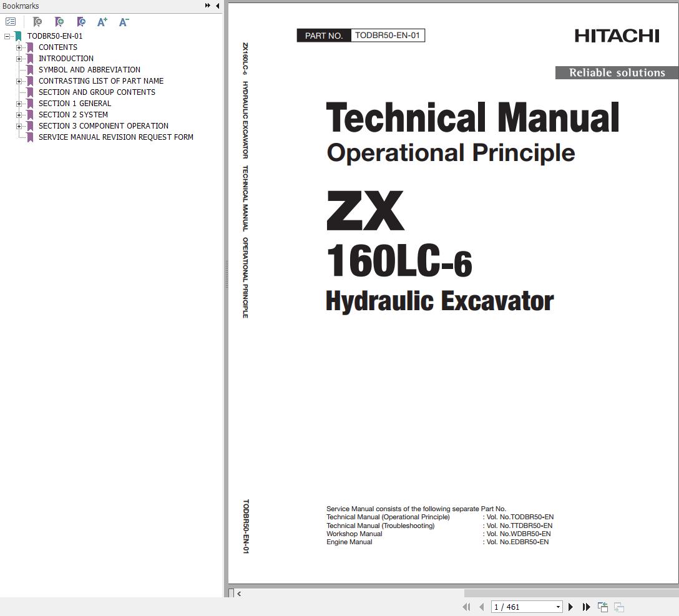This screenshot has width=679, height=616.
Task: Click the Bookmarks panel title
Action: click(21, 6)
